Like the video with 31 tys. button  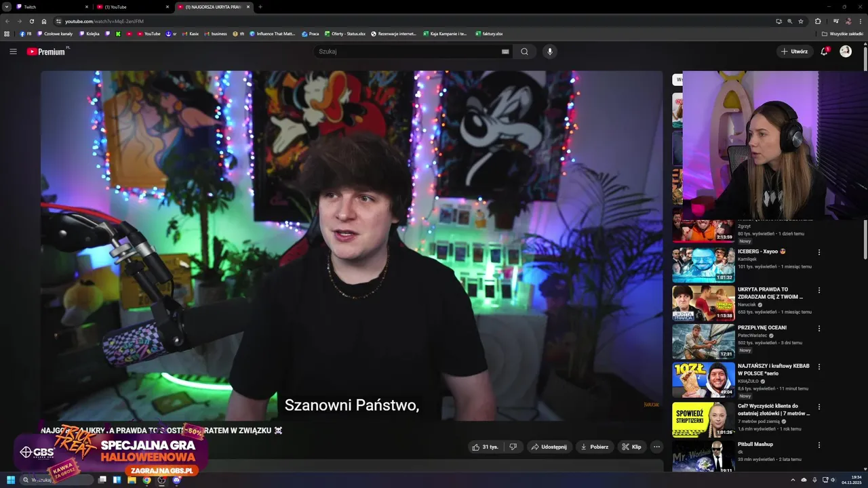[486, 447]
